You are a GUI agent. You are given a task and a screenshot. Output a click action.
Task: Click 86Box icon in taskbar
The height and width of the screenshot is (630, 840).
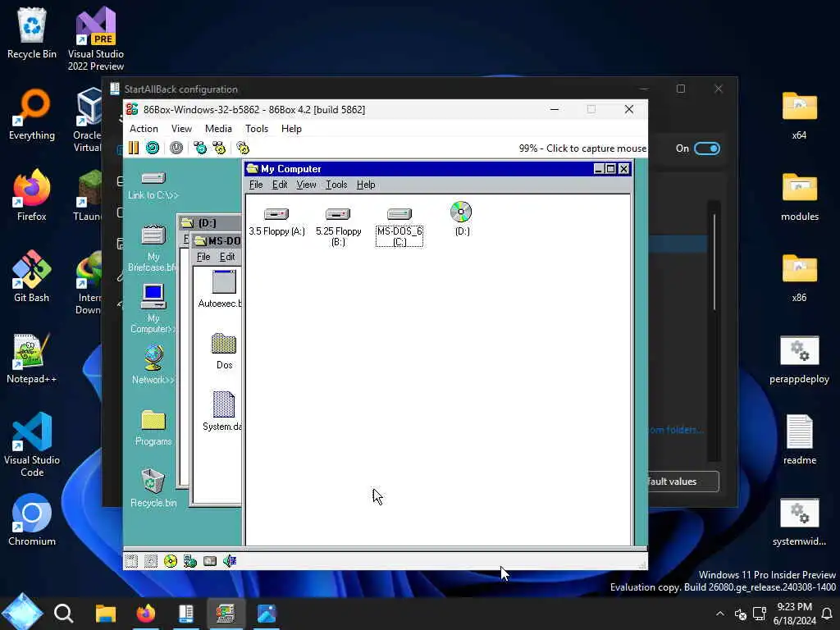tap(226, 614)
